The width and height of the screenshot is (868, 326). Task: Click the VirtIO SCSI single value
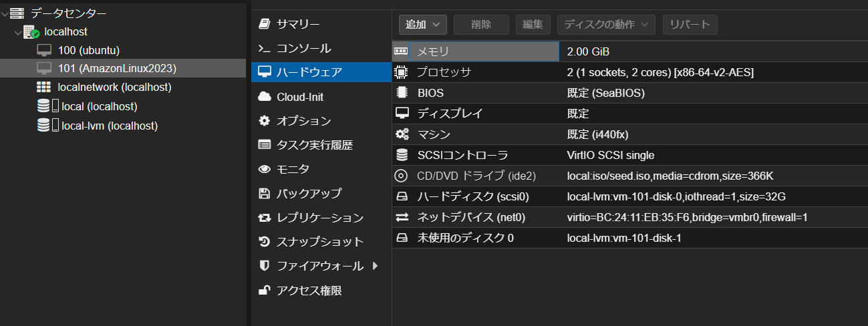610,155
